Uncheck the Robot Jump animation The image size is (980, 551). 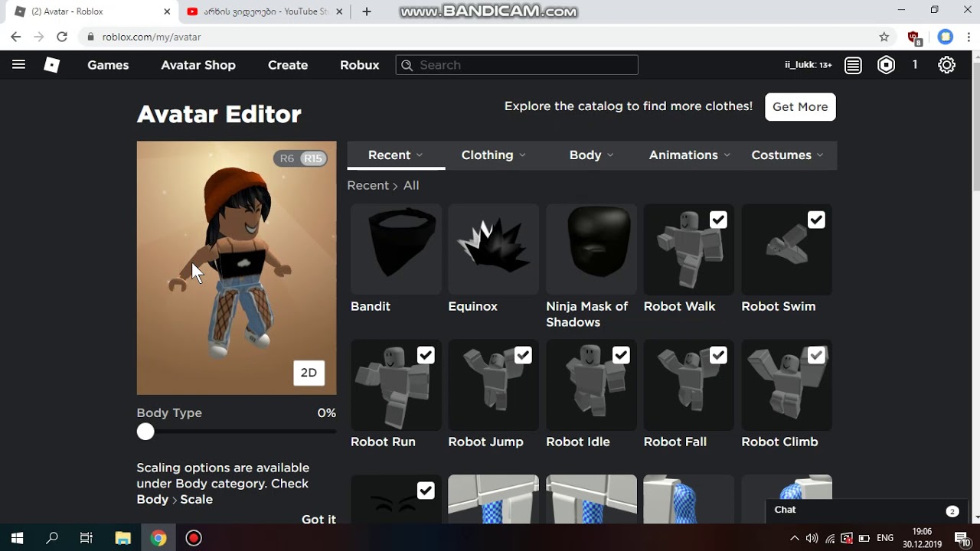pos(523,355)
